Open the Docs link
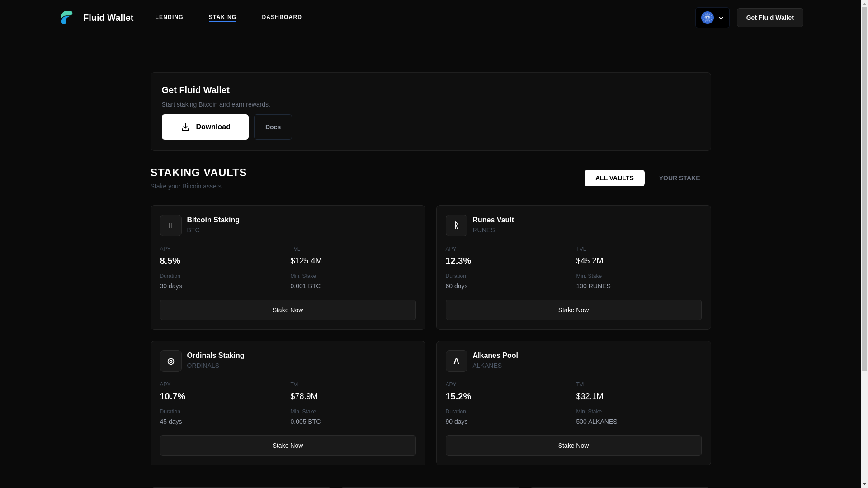Image resolution: width=868 pixels, height=488 pixels. pyautogui.click(x=273, y=127)
